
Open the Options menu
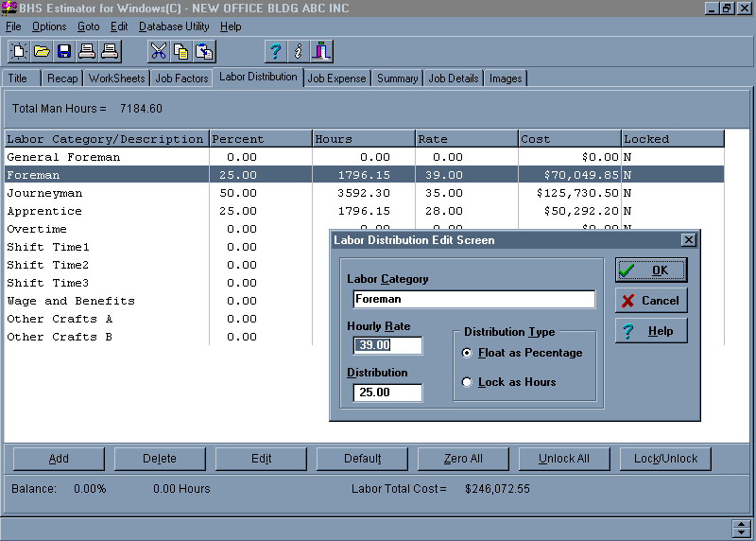click(49, 26)
